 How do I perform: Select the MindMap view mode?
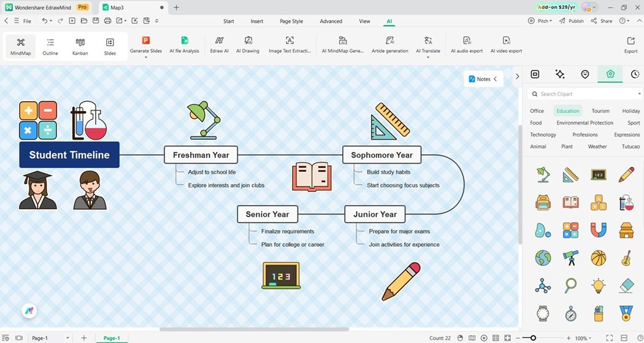click(x=20, y=47)
